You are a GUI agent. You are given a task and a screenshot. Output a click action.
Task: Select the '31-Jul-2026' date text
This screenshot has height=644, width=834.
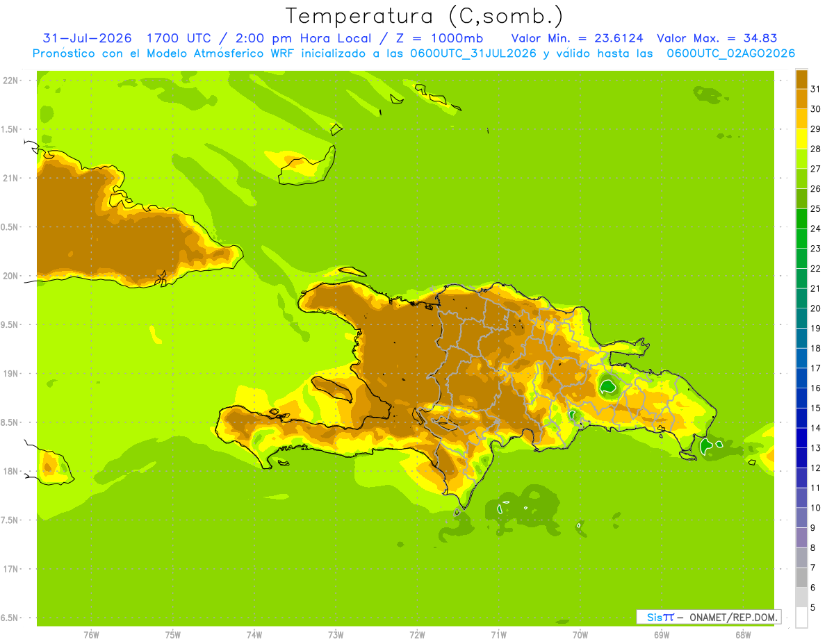click(88, 38)
